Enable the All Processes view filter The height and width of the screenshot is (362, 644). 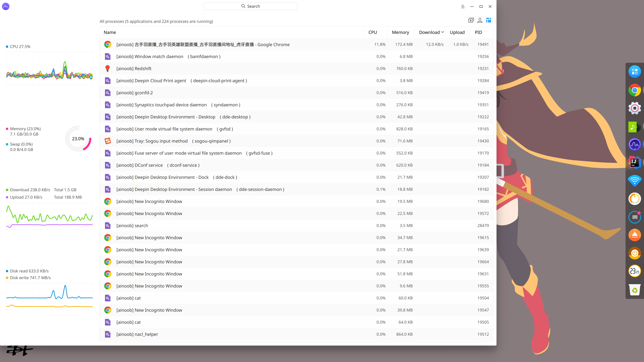point(488,20)
